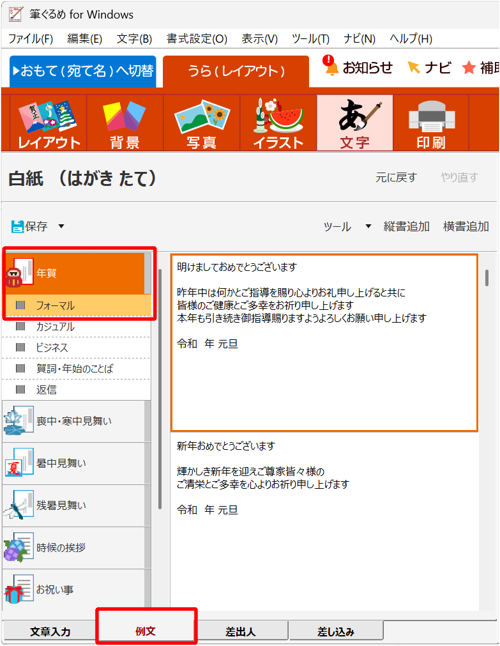The image size is (500, 646).
Task: Select the 年賀 category icon
Action: (x=20, y=273)
